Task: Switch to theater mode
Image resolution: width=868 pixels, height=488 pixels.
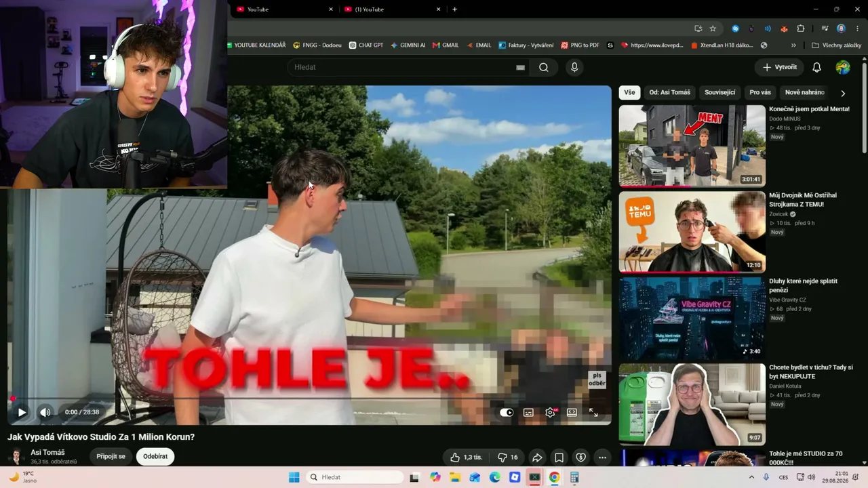Action: (572, 412)
